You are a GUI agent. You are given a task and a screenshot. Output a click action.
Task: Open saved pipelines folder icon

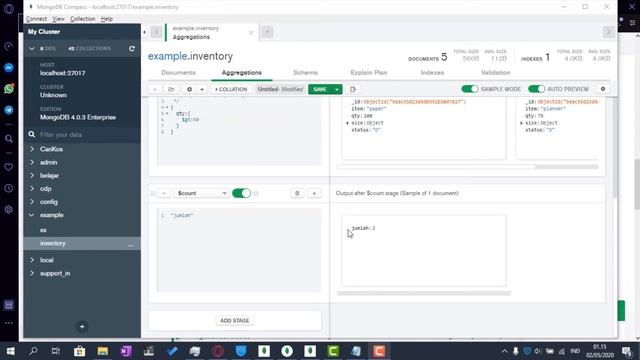[171, 89]
